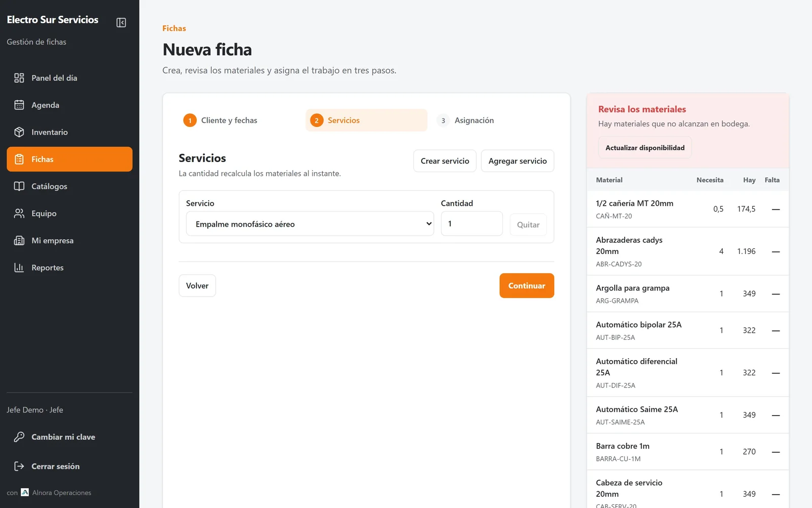Select step 2 Servicios

pyautogui.click(x=366, y=120)
